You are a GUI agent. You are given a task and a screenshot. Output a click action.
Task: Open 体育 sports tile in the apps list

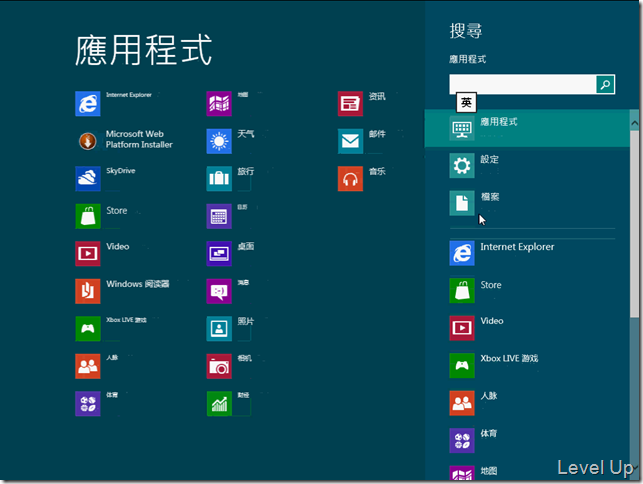click(88, 404)
